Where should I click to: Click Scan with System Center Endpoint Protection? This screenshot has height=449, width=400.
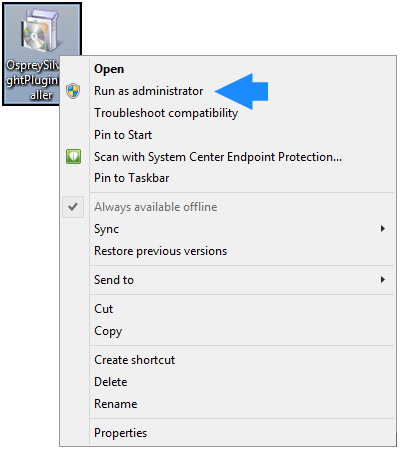pyautogui.click(x=218, y=157)
